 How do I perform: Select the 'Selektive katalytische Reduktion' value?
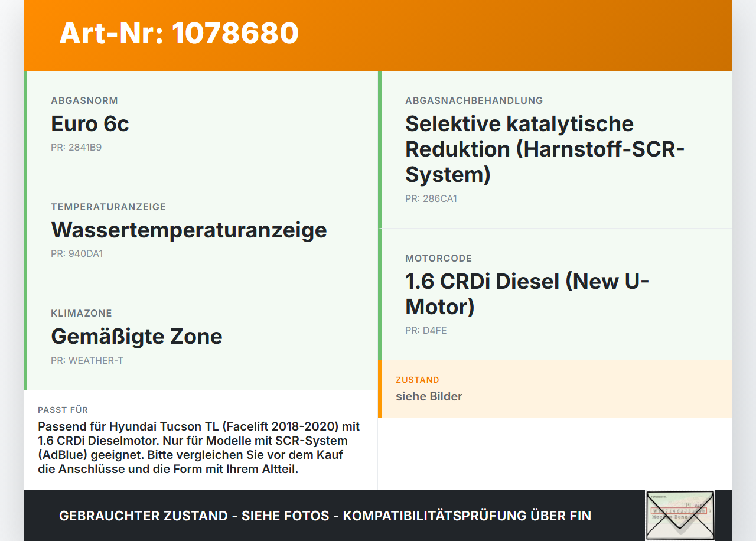coord(545,149)
